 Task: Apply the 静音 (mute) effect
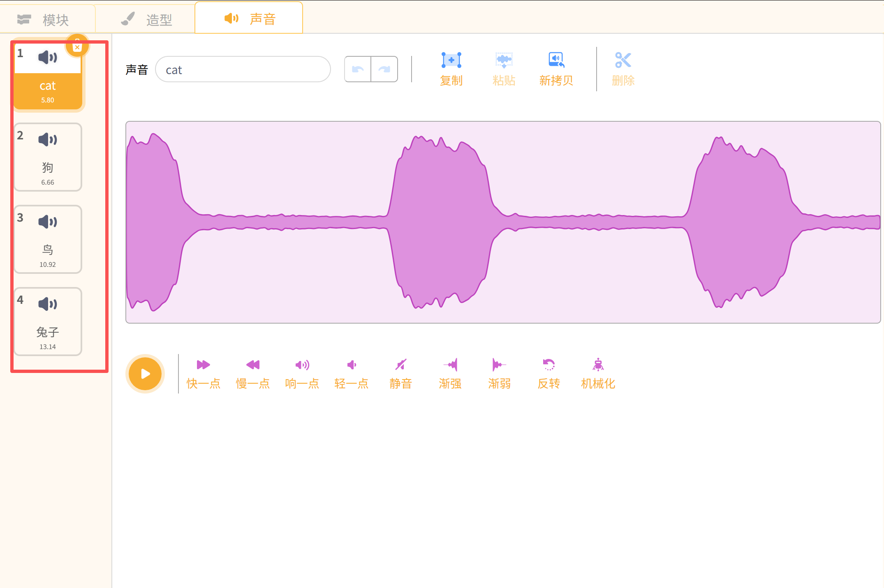pyautogui.click(x=400, y=365)
